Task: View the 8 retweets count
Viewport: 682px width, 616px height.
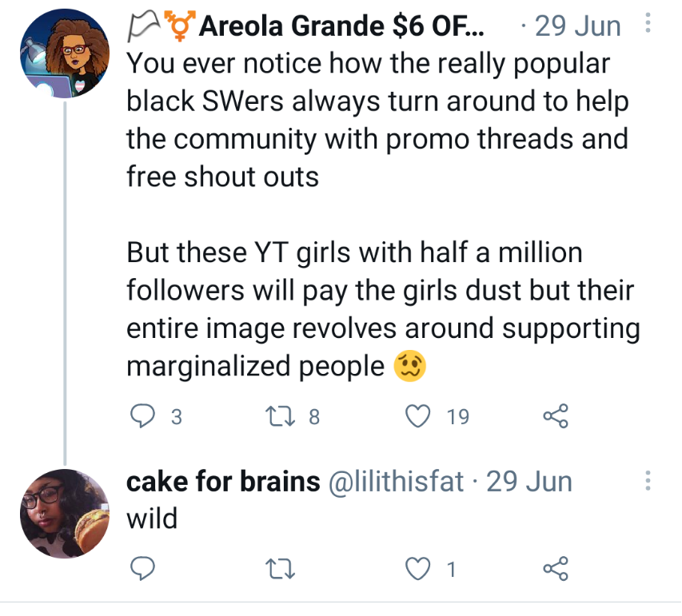Action: tap(314, 415)
